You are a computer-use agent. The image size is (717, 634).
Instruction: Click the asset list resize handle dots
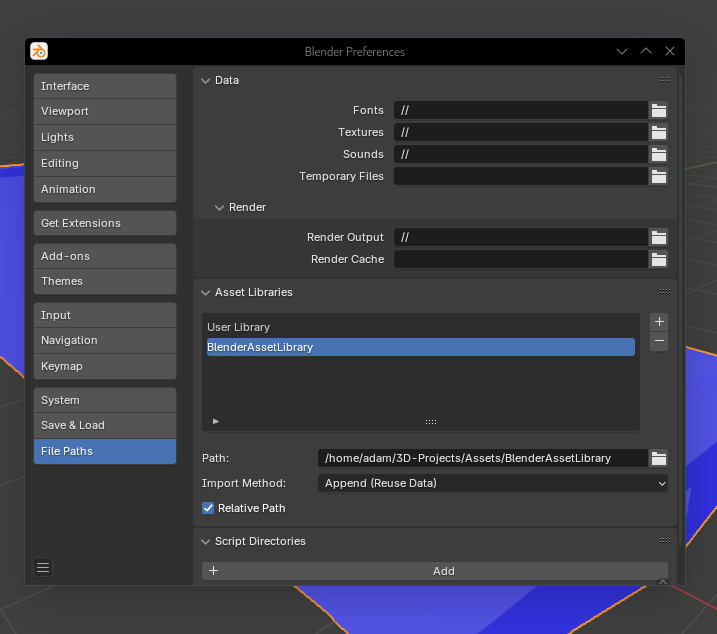pos(431,422)
